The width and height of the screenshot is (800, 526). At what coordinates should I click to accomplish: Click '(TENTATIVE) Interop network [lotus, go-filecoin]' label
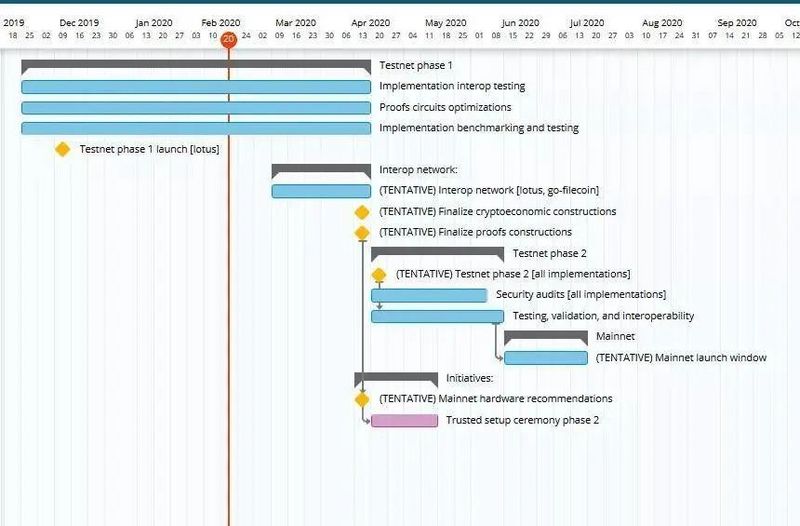tap(489, 190)
